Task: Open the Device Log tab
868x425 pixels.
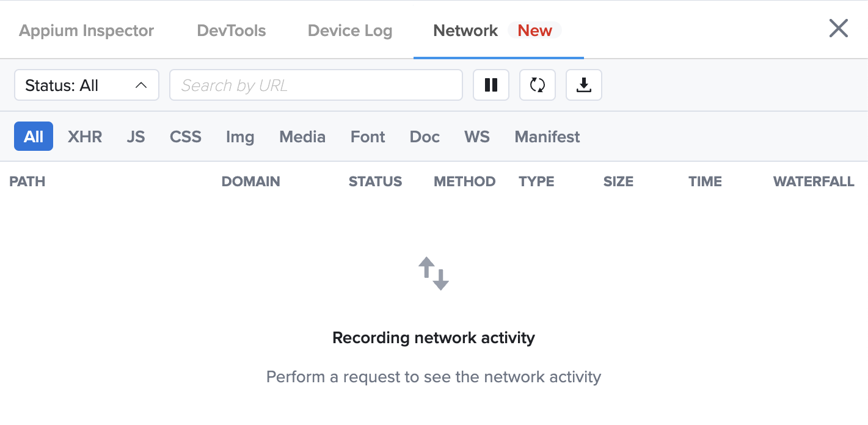Action: pyautogui.click(x=349, y=30)
